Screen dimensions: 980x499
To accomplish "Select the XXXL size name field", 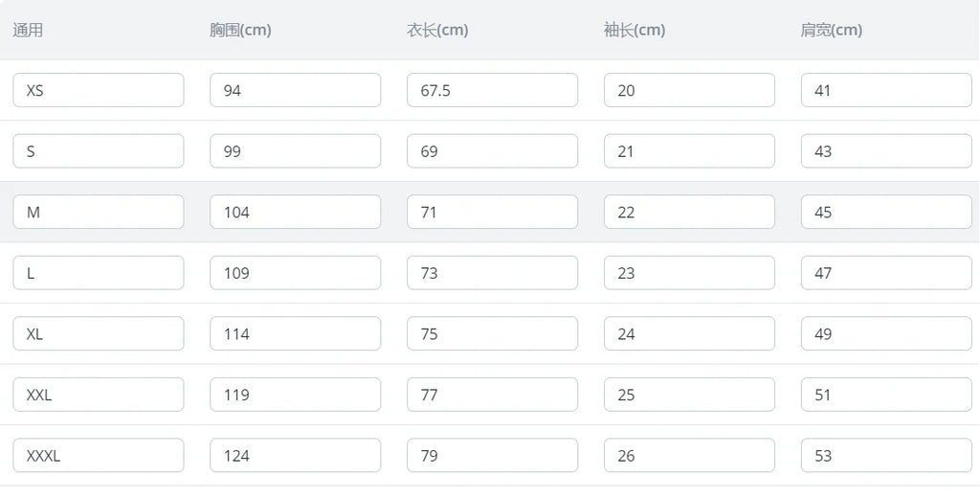I will (x=99, y=455).
